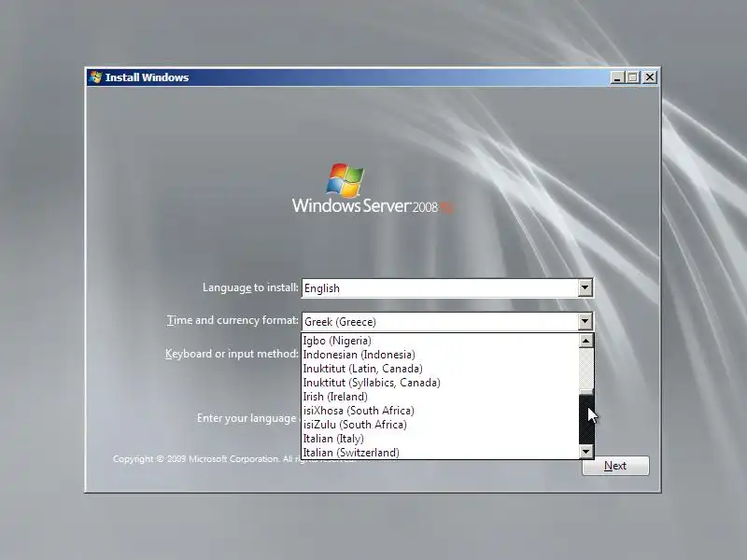This screenshot has height=560, width=747.
Task: Click the Windows flag icon in title bar
Action: click(96, 77)
